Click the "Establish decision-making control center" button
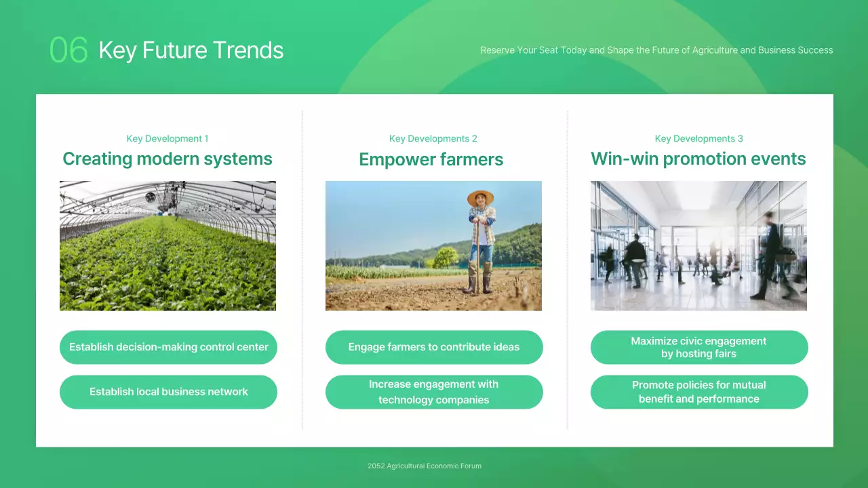868x488 pixels. point(168,347)
